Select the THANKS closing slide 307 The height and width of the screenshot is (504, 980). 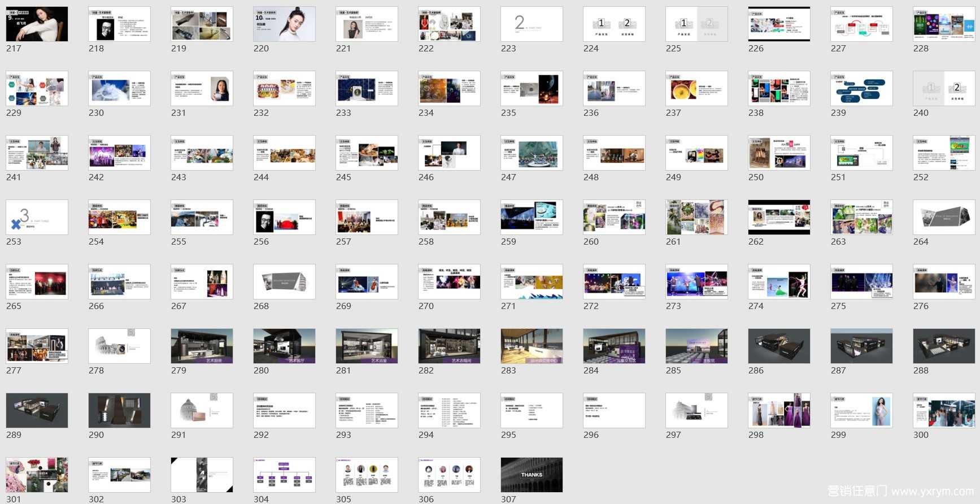(532, 475)
